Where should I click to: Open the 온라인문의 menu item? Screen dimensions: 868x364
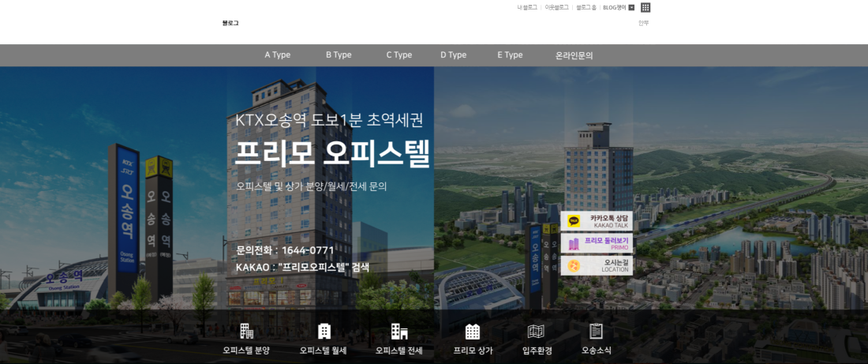pyautogui.click(x=574, y=55)
